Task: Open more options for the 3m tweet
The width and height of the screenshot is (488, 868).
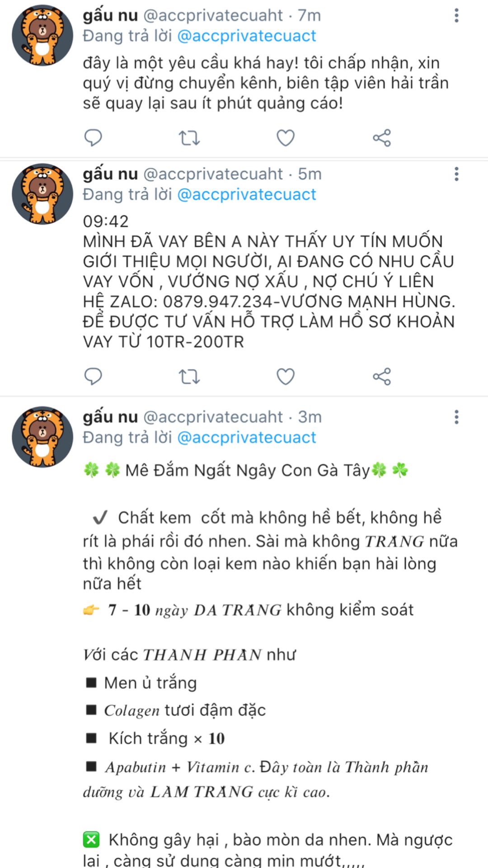Action: pos(456,417)
